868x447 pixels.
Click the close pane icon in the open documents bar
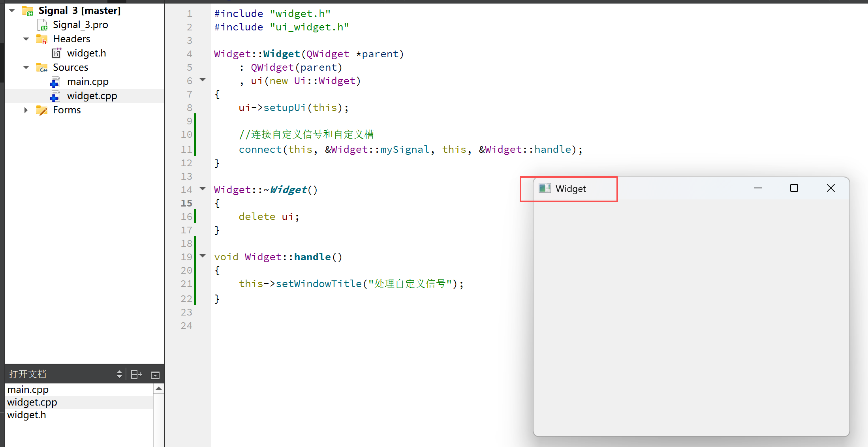pos(155,375)
